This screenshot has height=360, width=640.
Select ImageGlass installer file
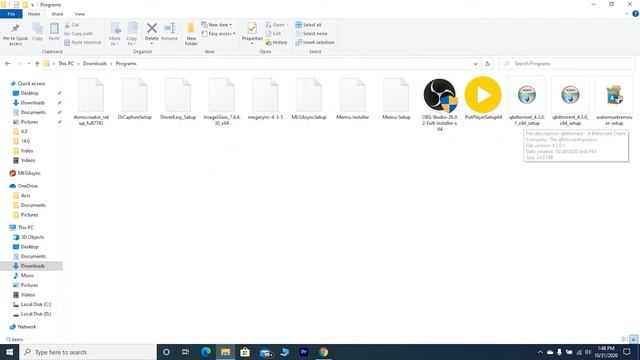coord(222,102)
